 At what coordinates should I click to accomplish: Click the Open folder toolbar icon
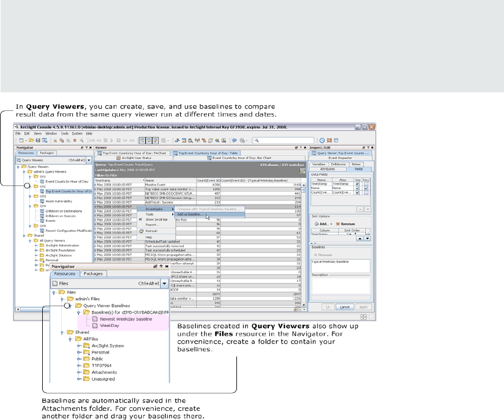[x=31, y=140]
